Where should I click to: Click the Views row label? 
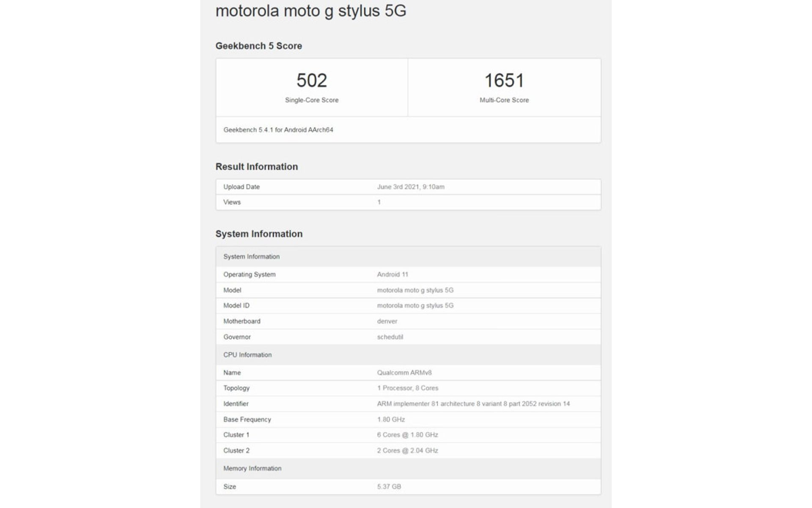coord(232,202)
